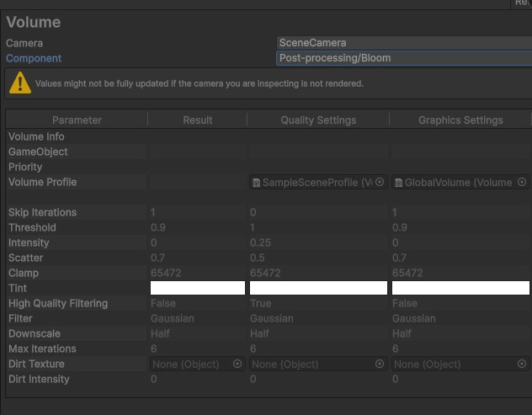The width and height of the screenshot is (532, 415).
Task: Click the Camera label
Action: pos(24,43)
